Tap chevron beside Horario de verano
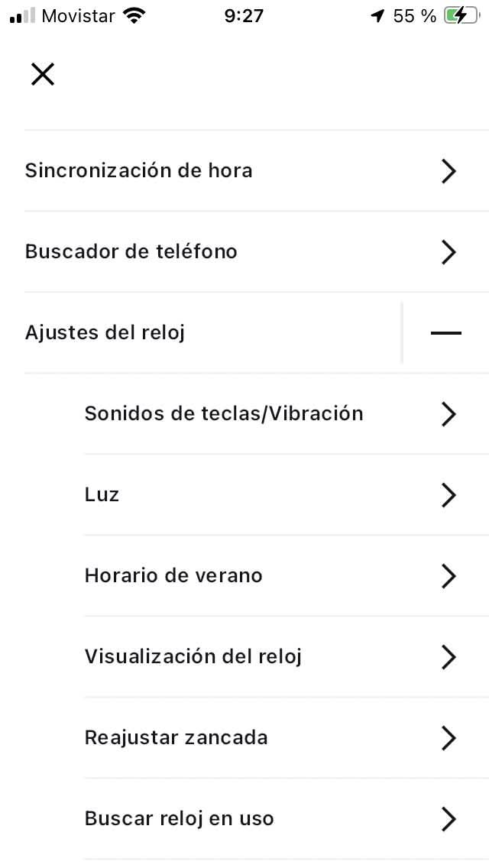 [448, 576]
